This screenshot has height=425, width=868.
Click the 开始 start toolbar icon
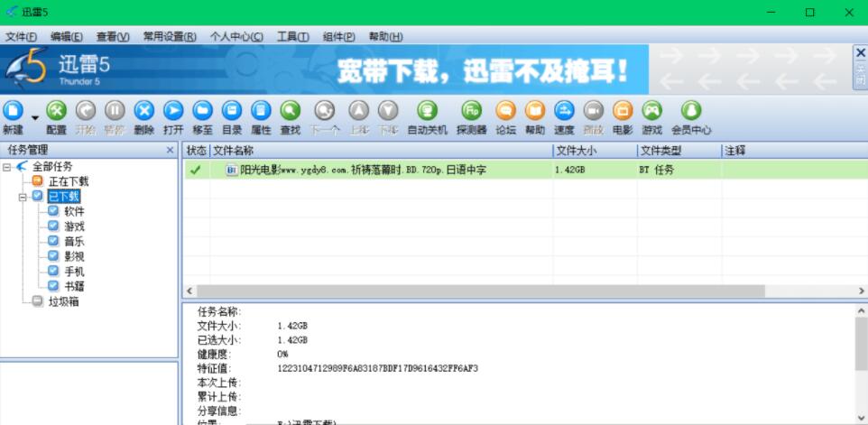(x=85, y=111)
